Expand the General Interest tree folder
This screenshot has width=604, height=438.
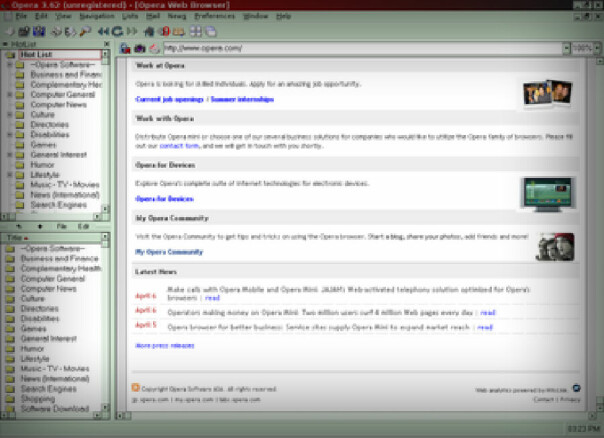coord(10,155)
